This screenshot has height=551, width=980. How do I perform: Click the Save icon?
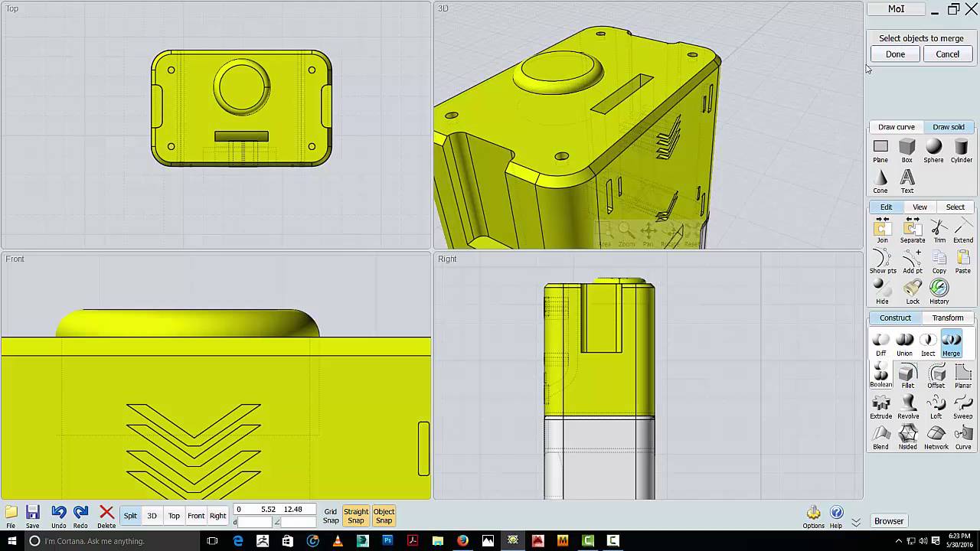tap(32, 517)
